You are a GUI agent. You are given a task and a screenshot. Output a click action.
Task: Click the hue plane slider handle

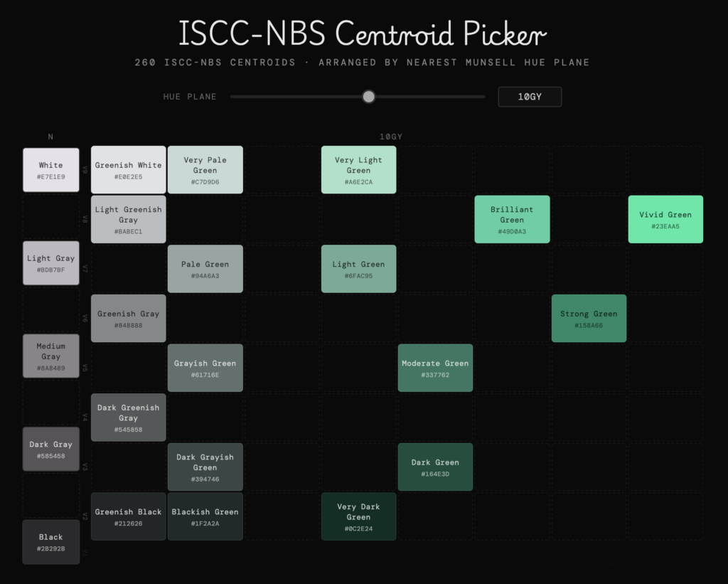pyautogui.click(x=368, y=96)
